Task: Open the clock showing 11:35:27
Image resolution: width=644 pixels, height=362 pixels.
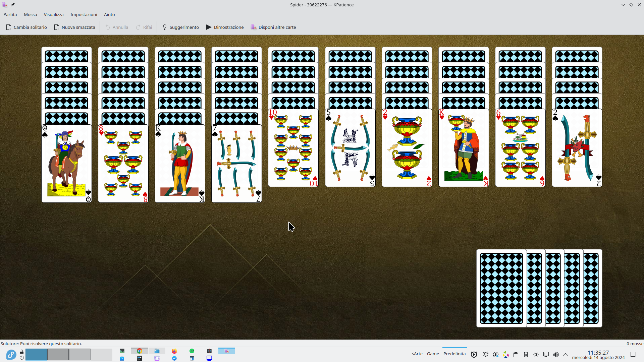Action: 598,355
